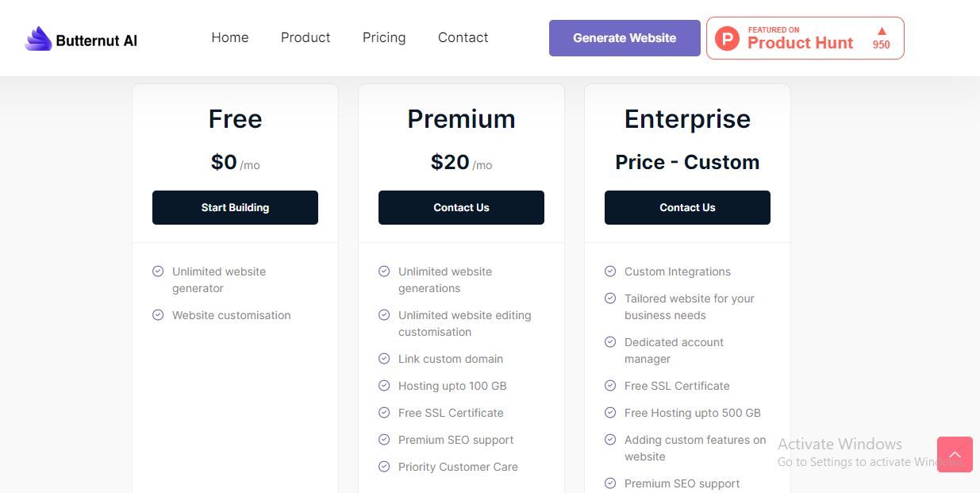Screen dimensions: 980x493
Task: Open the Contact page
Action: [x=463, y=37]
